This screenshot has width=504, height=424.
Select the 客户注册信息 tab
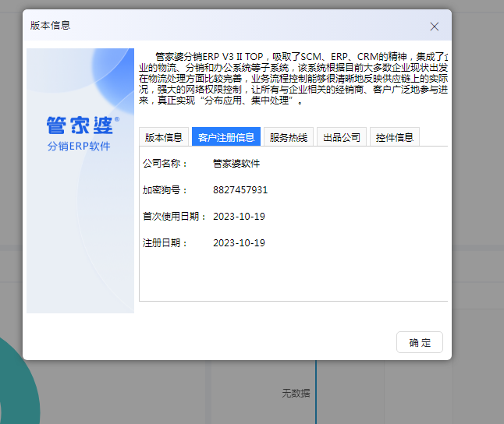pos(226,137)
